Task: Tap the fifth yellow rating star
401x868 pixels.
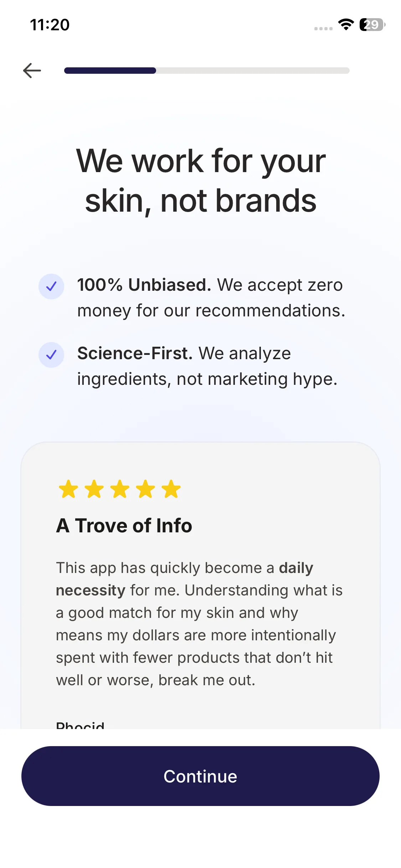Action: click(171, 489)
